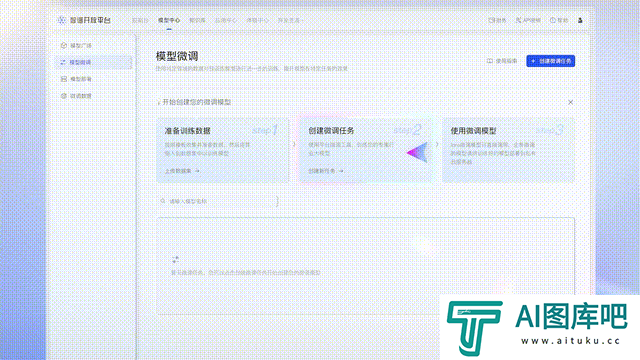The image size is (640, 360).
Task: Open the user avatar icon in header
Action: [x=580, y=20]
